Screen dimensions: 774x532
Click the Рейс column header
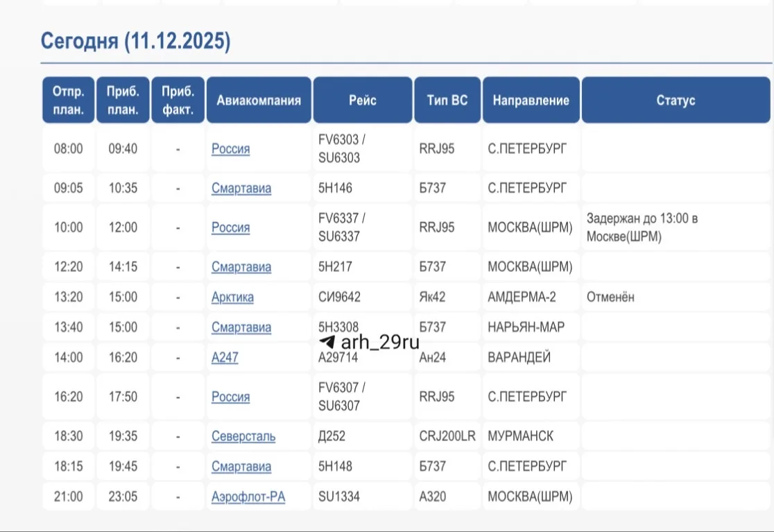pos(363,101)
